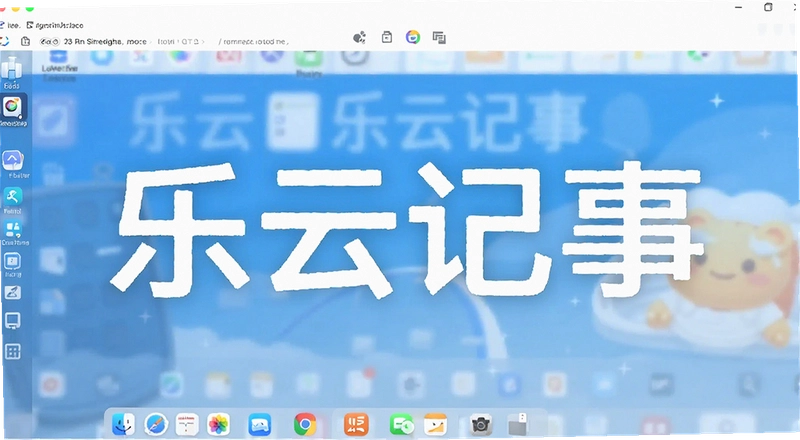Click the monitor icon in the left sidebar
This screenshot has width=800, height=440.
[12, 321]
